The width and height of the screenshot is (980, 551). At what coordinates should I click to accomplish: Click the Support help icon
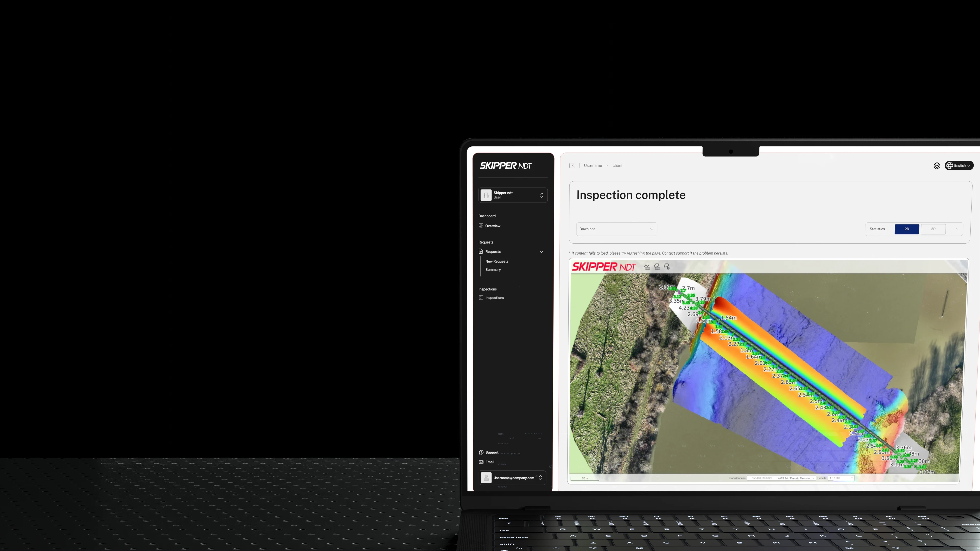[481, 453]
